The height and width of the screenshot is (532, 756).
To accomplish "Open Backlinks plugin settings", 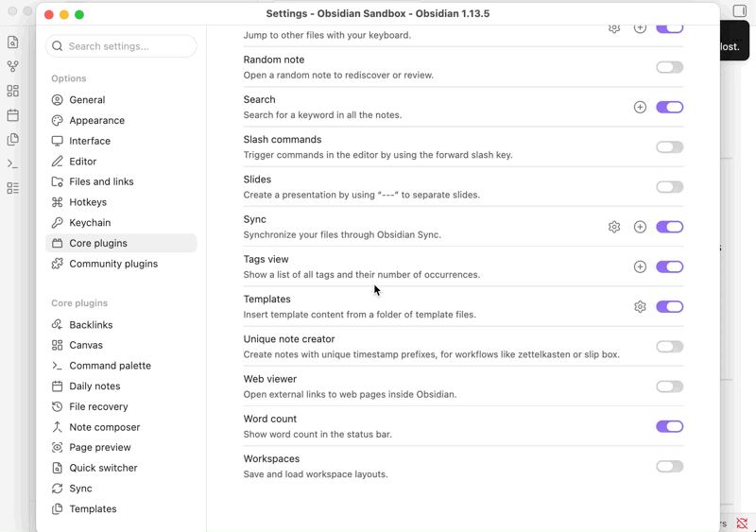I will [121, 325].
